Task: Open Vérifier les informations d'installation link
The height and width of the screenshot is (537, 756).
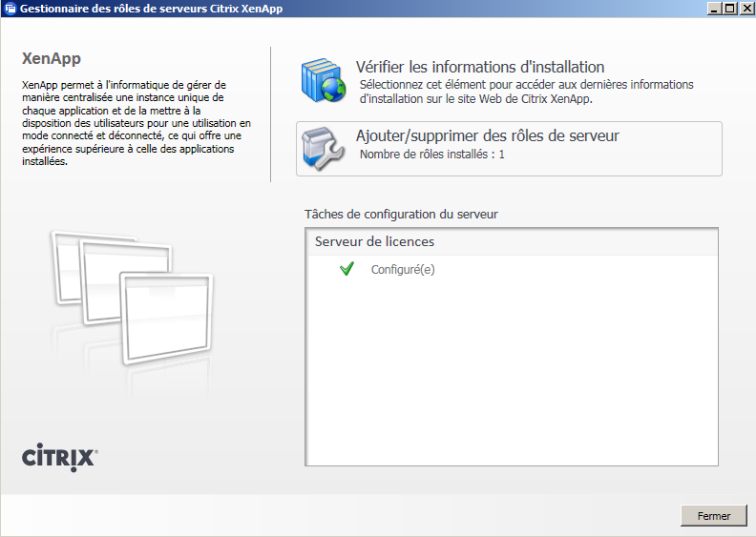Action: pyautogui.click(x=480, y=67)
